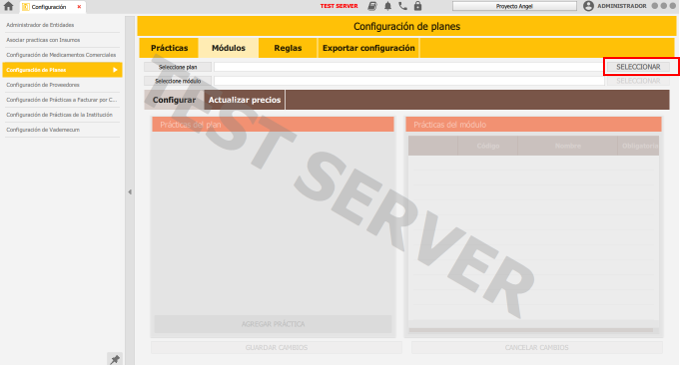Click the Prácticas del módulo panel header
The width and height of the screenshot is (681, 365).
click(x=533, y=125)
